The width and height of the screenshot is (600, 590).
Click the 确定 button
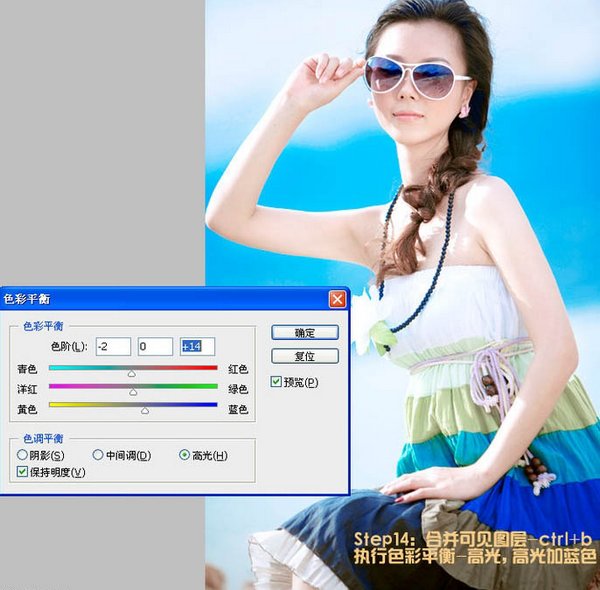pos(305,332)
